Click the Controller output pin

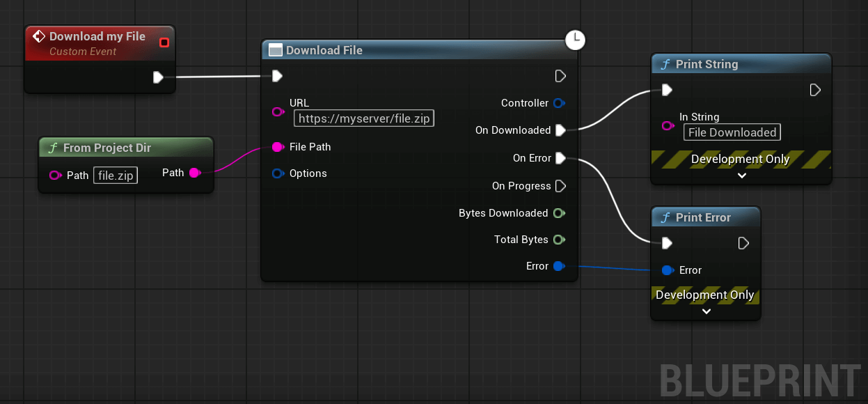click(559, 103)
